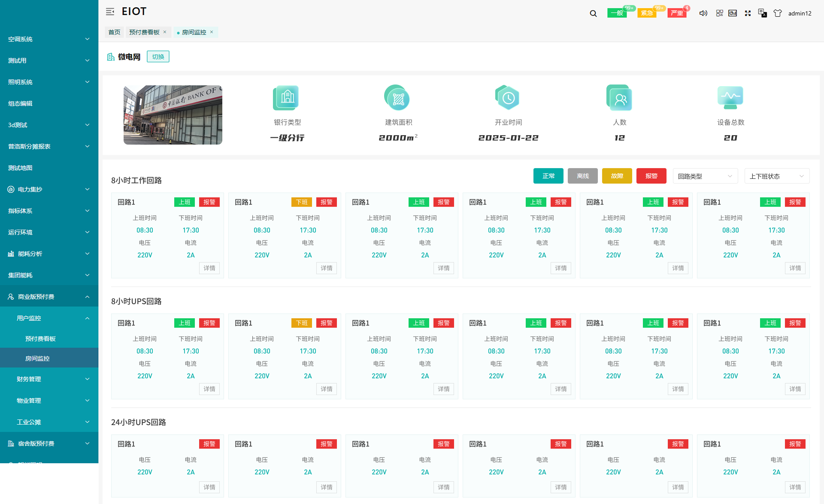
Task: Open the 紧急 alarm badge
Action: click(x=647, y=13)
